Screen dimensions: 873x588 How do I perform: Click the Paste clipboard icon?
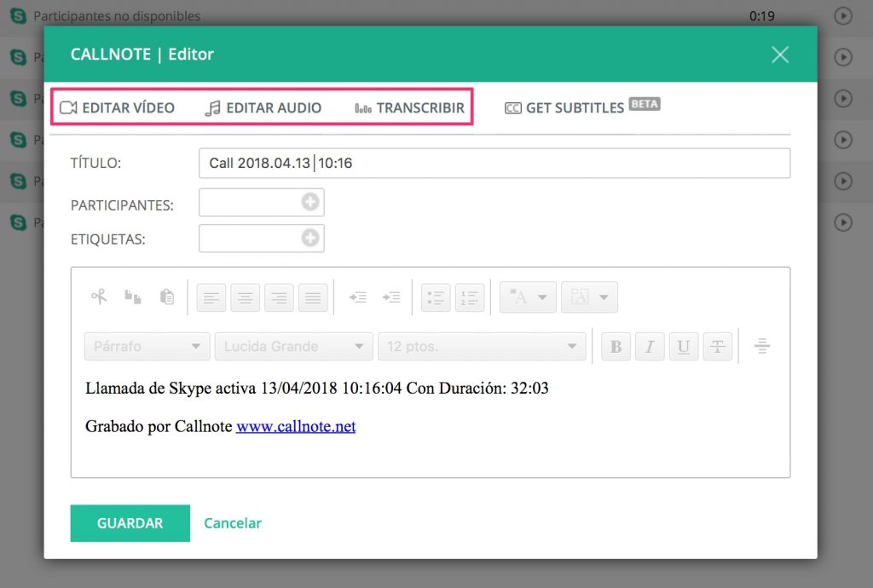tap(166, 297)
